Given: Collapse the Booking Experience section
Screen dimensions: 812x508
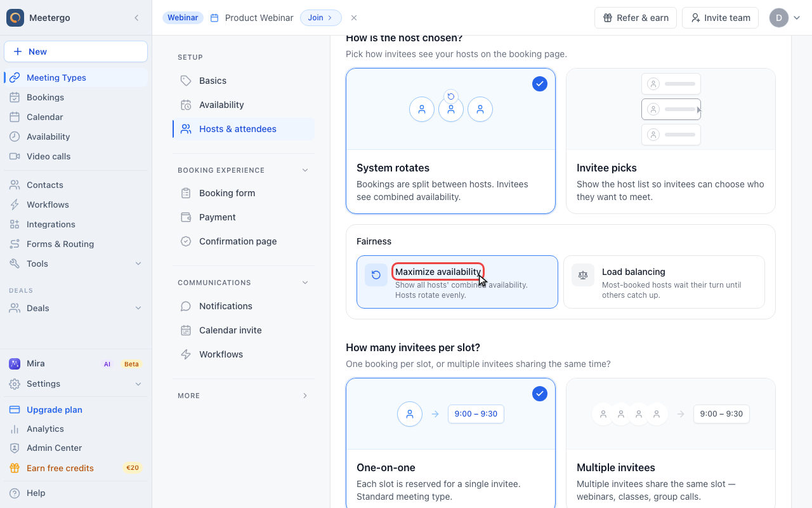Looking at the screenshot, I should pyautogui.click(x=305, y=170).
